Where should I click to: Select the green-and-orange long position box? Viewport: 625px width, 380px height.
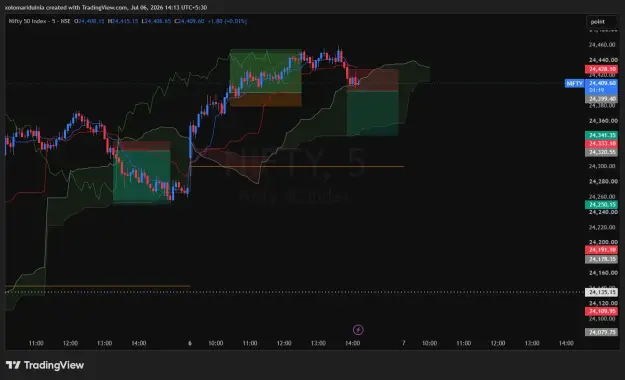tap(265, 78)
